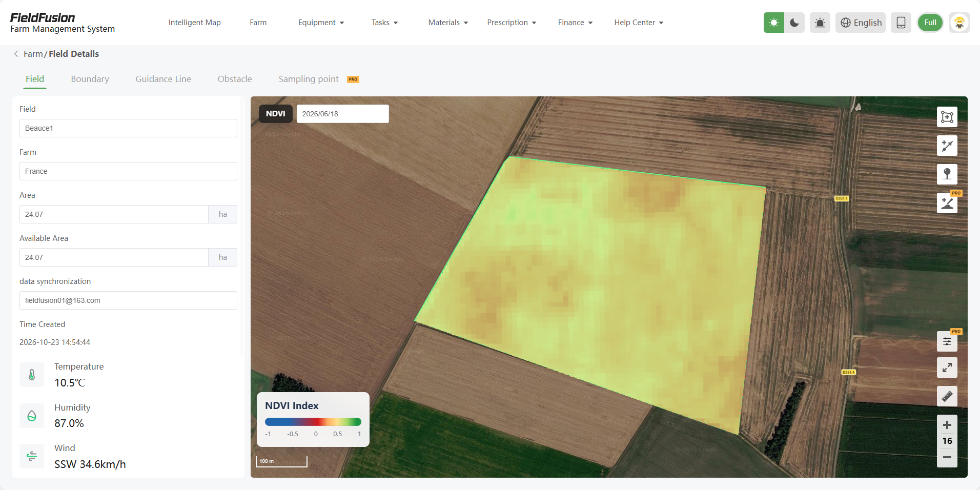Viewport: 980px width, 490px height.
Task: Click the Available Area value field
Action: (114, 257)
